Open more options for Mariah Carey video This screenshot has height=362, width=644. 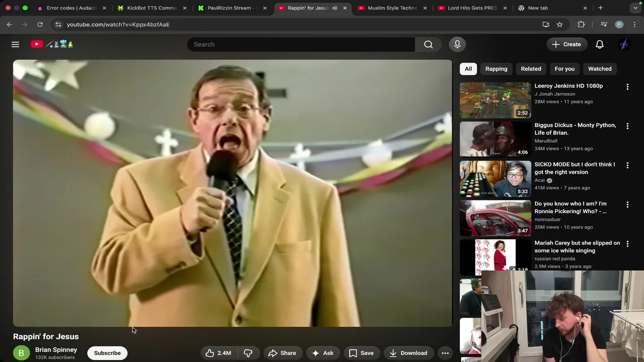(x=627, y=244)
